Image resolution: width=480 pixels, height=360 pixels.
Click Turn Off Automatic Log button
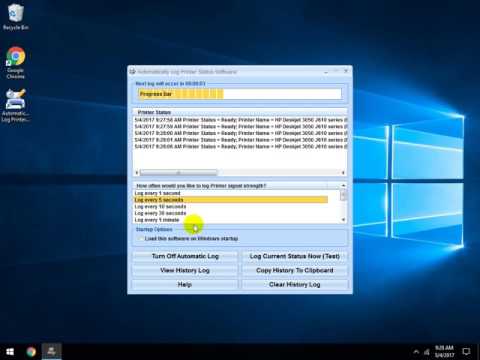pyautogui.click(x=185, y=256)
